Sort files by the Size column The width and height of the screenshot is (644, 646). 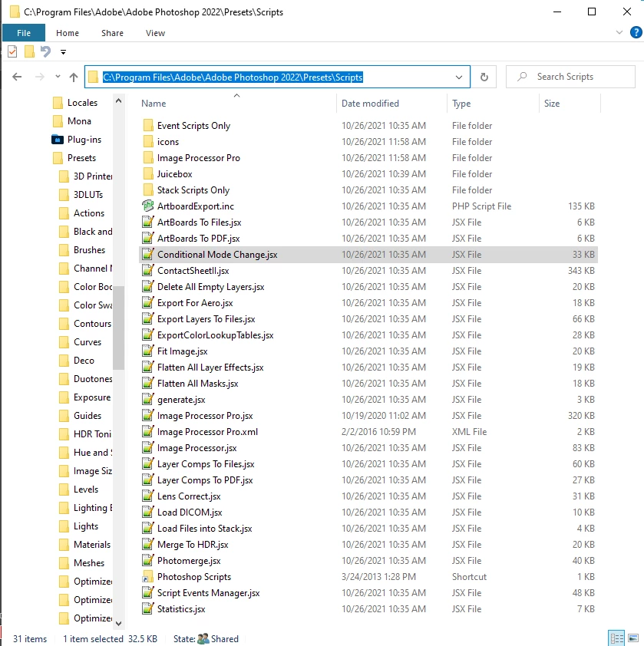click(x=552, y=104)
